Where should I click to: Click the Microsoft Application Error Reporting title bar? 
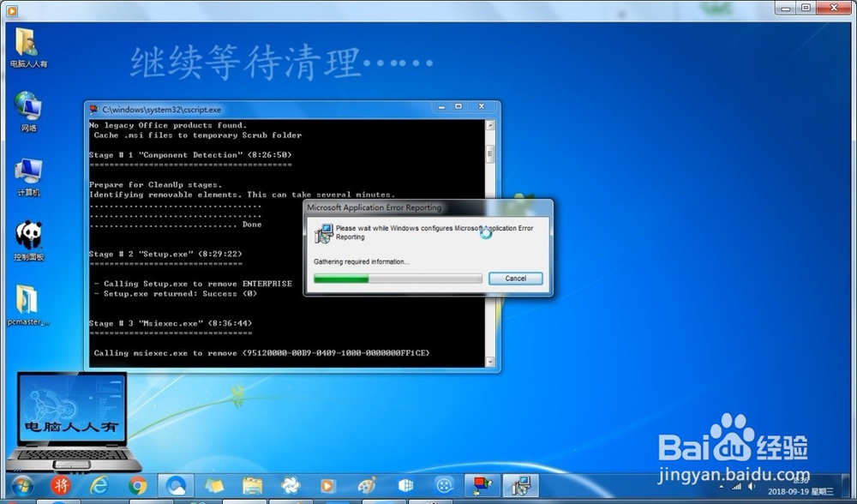click(x=428, y=207)
